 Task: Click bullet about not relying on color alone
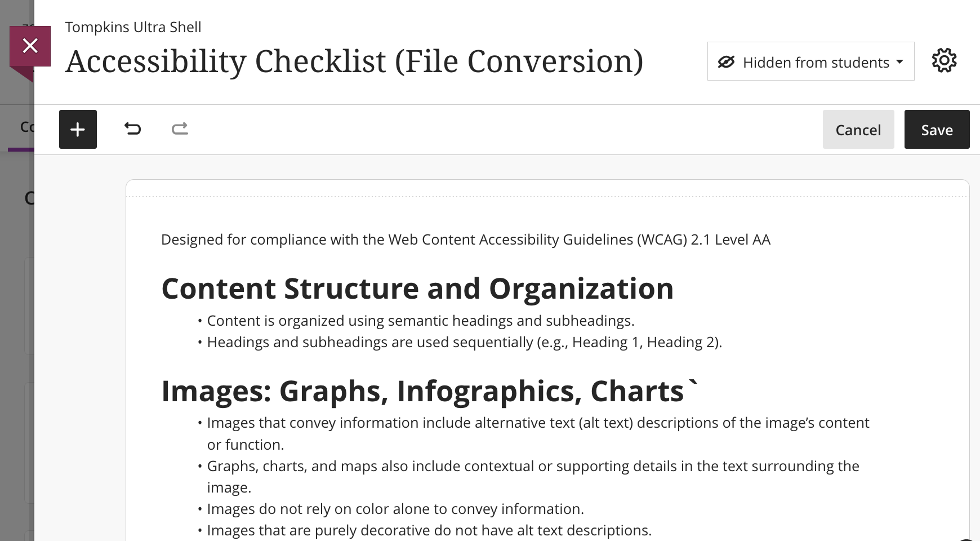[x=395, y=509]
